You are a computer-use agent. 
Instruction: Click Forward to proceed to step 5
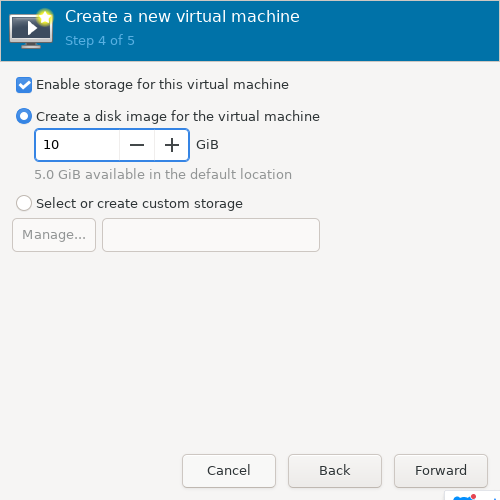[x=441, y=471]
